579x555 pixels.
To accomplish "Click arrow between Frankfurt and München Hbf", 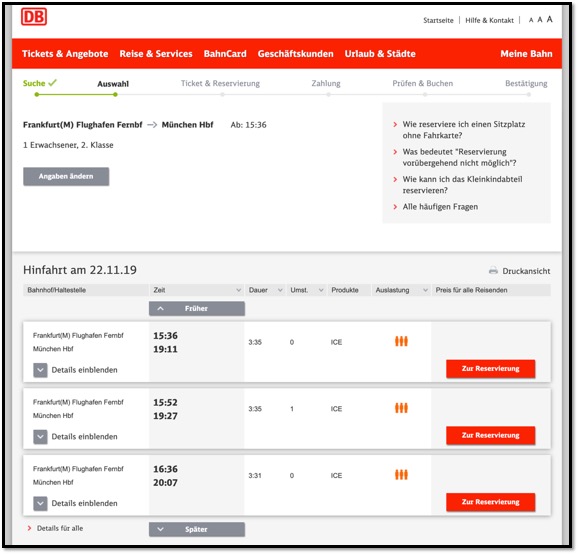I will 152,125.
